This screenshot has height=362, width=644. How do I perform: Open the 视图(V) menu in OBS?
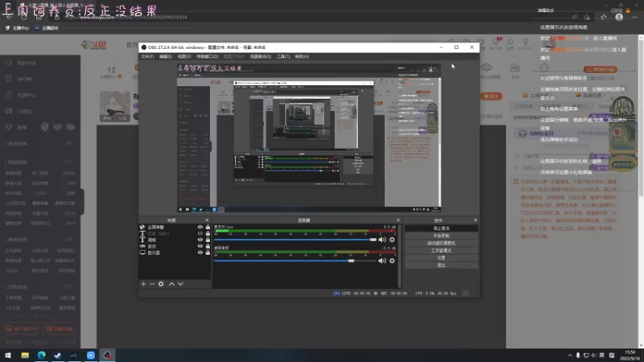point(184,56)
